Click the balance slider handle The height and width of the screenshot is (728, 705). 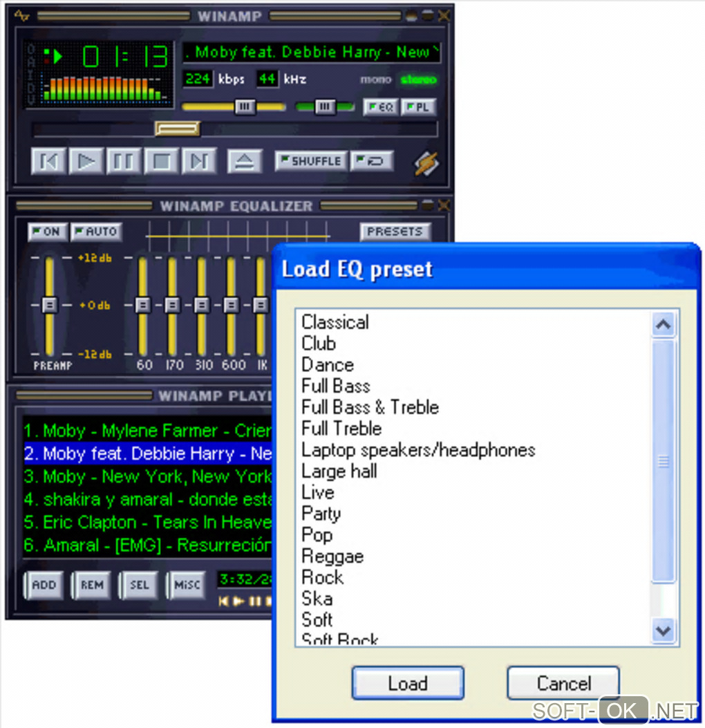point(325,107)
